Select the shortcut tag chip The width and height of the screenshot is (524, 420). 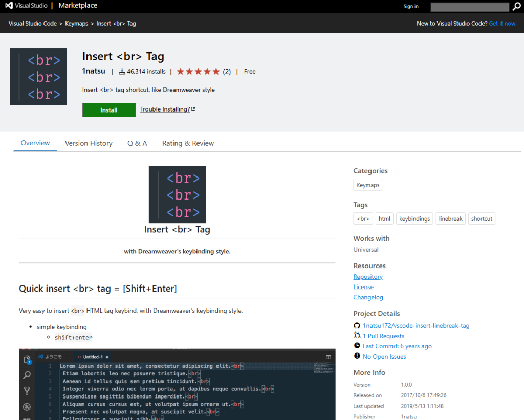coord(482,219)
